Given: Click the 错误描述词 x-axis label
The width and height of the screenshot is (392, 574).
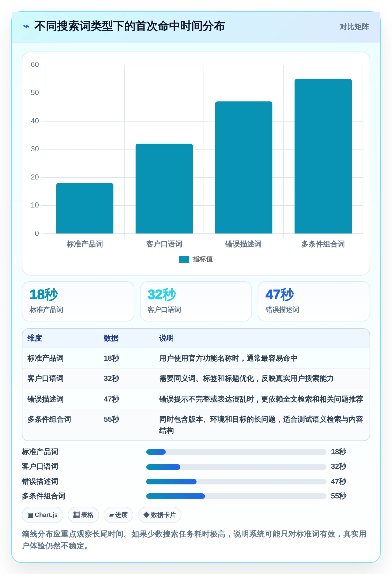Looking at the screenshot, I should tap(244, 244).
